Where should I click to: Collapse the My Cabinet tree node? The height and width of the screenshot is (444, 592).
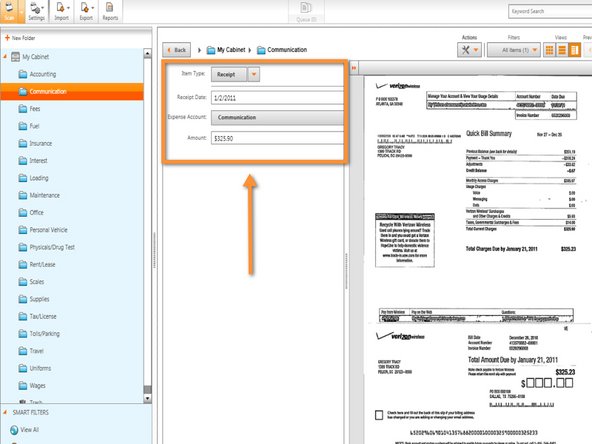pyautogui.click(x=5, y=56)
